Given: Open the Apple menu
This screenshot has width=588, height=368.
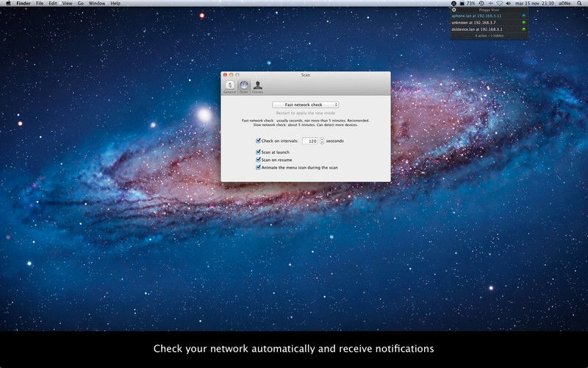Looking at the screenshot, I should click(8, 4).
